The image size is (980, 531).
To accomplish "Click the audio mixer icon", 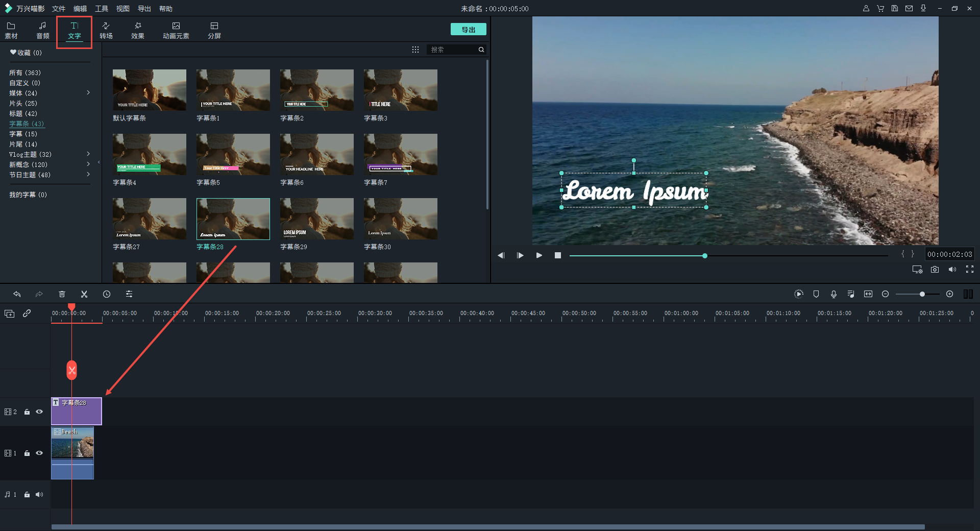I will click(x=851, y=294).
